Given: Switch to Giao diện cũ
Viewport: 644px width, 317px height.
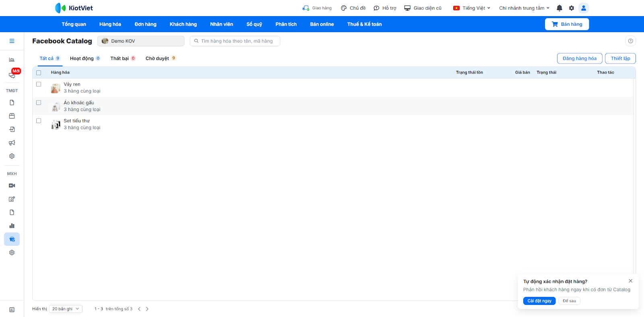Looking at the screenshot, I should [x=423, y=8].
